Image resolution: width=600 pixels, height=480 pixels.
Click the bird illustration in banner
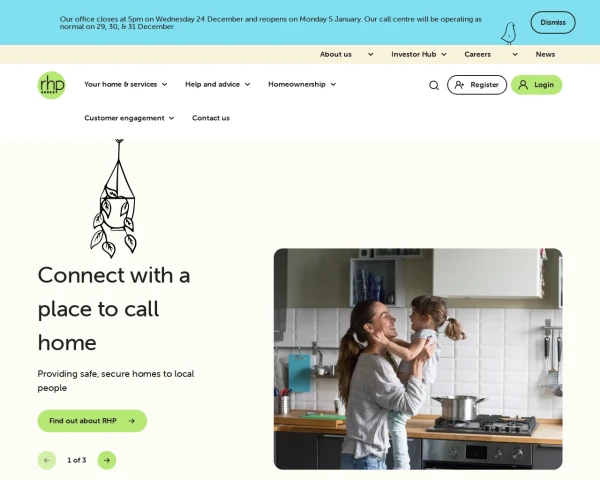509,34
